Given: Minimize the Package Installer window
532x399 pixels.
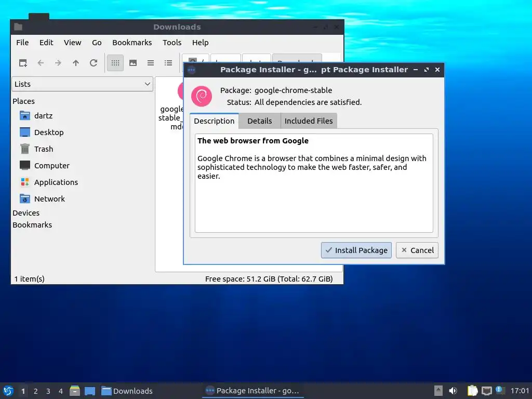Looking at the screenshot, I should pos(416,70).
